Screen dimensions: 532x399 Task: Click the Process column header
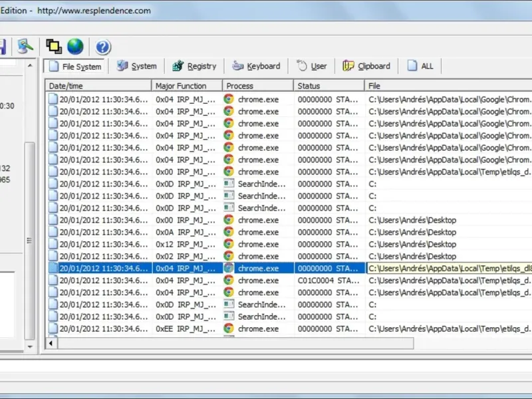pyautogui.click(x=258, y=86)
